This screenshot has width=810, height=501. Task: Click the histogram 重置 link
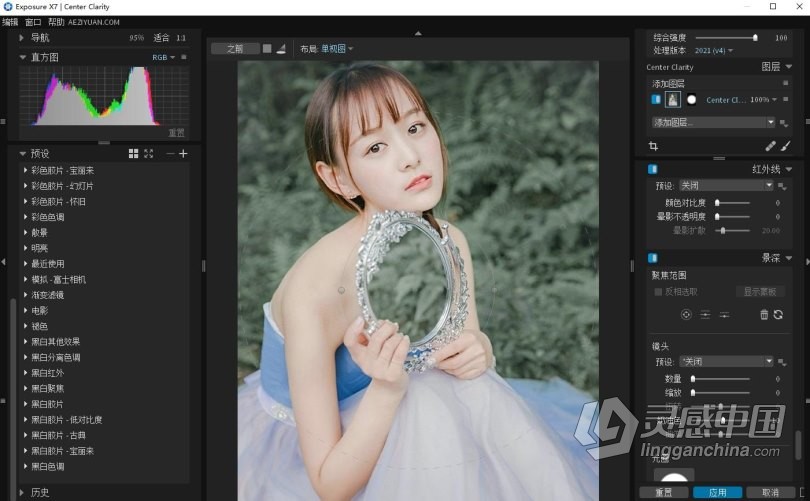point(176,133)
